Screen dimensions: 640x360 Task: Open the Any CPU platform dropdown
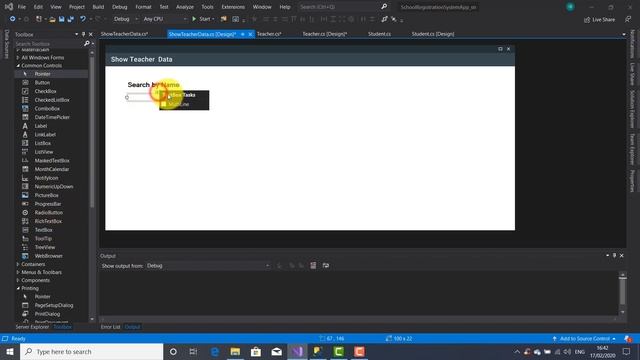coord(164,19)
